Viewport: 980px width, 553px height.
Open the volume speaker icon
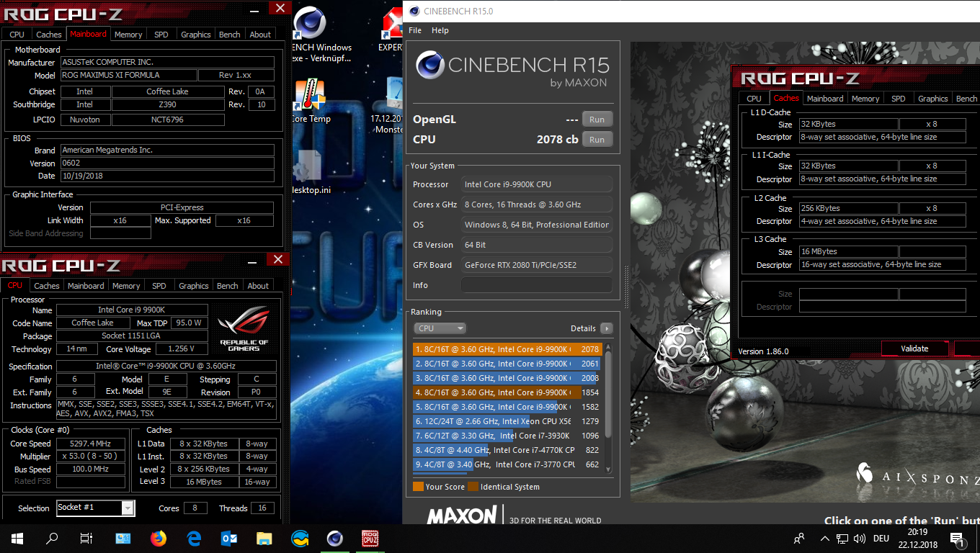[x=859, y=538]
